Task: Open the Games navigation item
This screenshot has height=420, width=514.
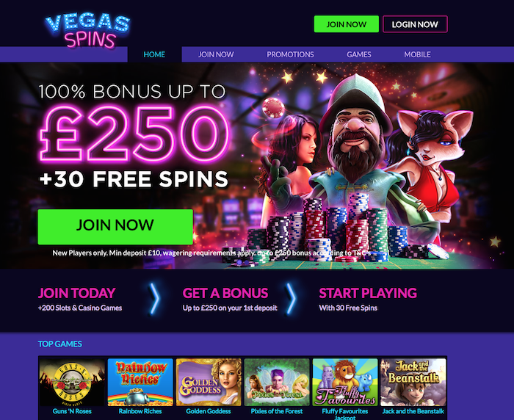Action: pyautogui.click(x=359, y=54)
